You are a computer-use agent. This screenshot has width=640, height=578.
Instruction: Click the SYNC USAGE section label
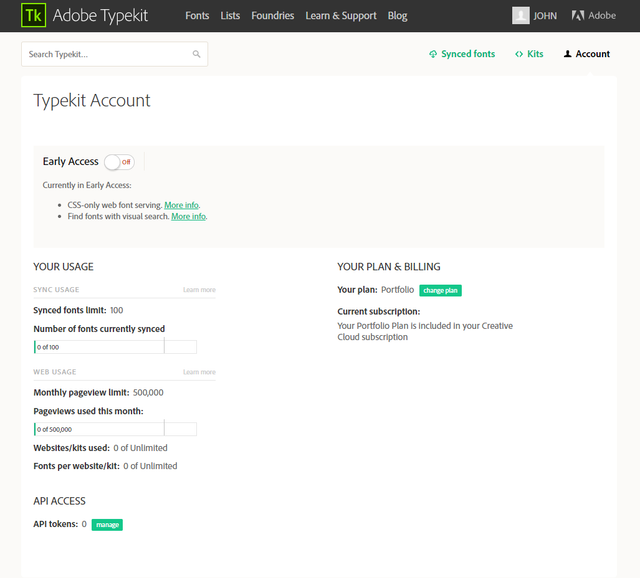56,289
